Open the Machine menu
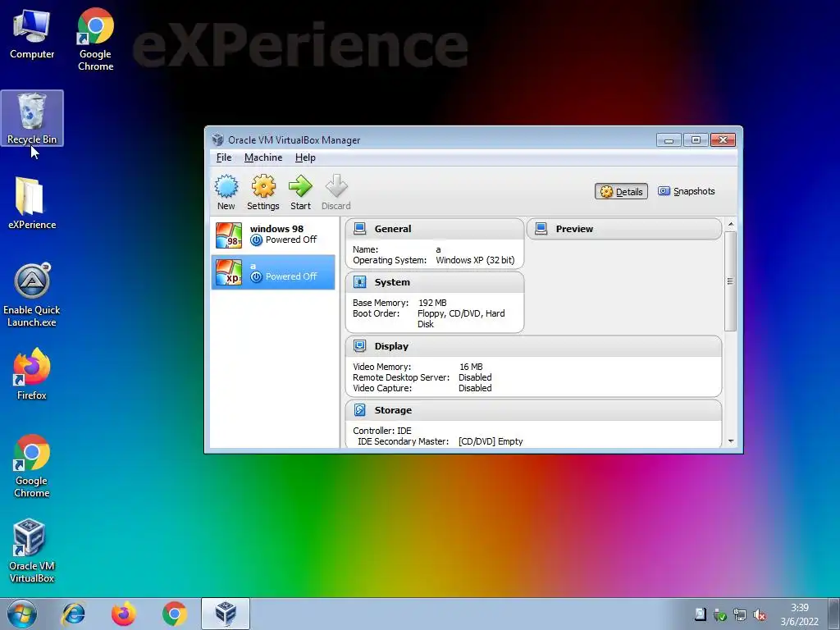The image size is (840, 630). coord(263,157)
